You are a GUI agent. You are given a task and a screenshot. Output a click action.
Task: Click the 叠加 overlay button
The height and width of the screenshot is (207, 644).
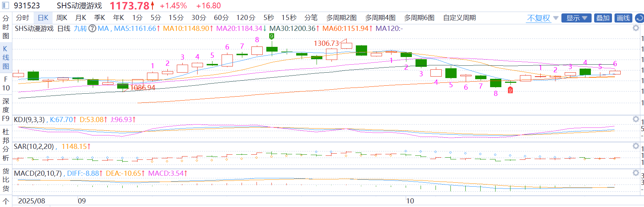point(603,18)
